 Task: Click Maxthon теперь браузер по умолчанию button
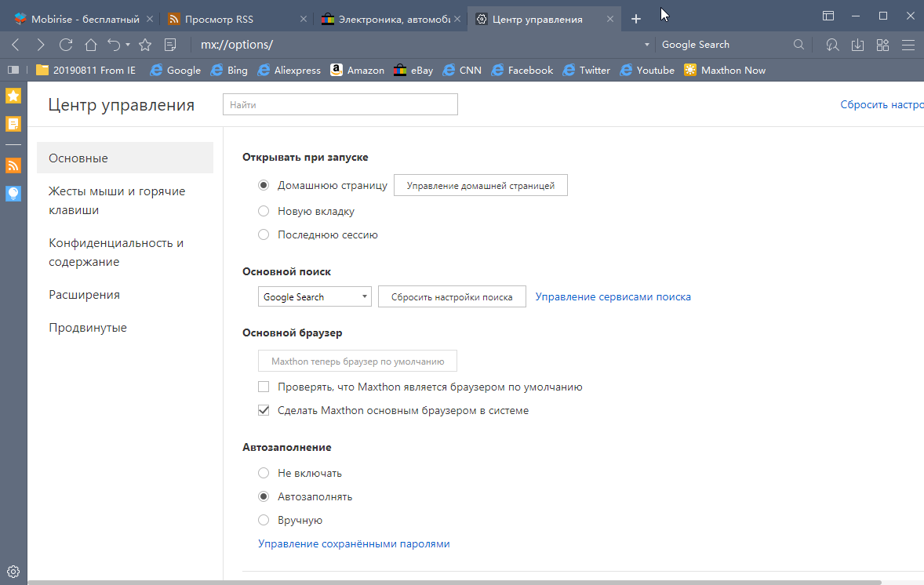358,362
